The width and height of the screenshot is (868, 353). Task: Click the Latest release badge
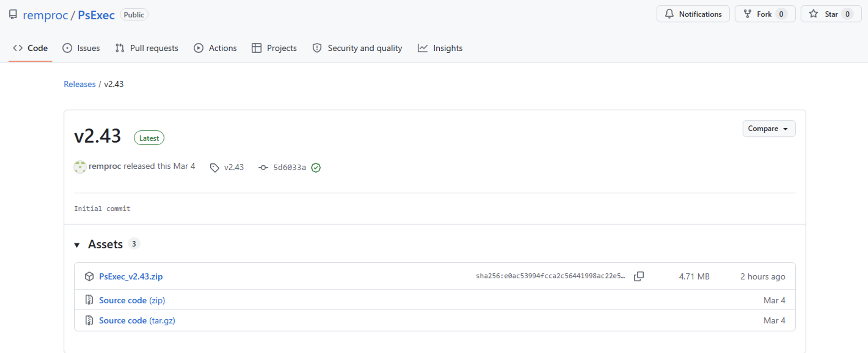click(x=149, y=138)
